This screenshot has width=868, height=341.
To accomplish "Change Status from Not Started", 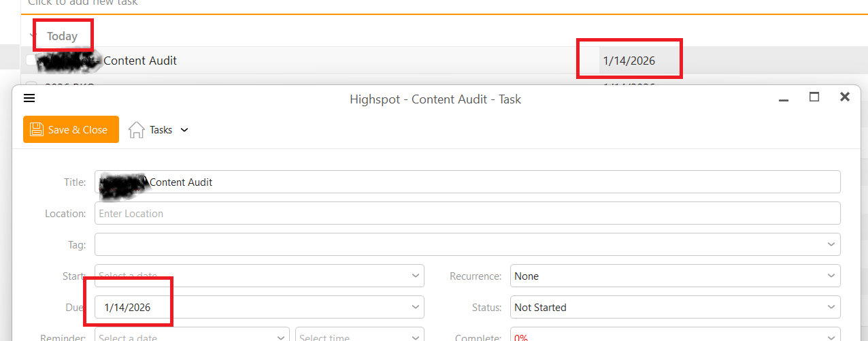I will tap(675, 307).
